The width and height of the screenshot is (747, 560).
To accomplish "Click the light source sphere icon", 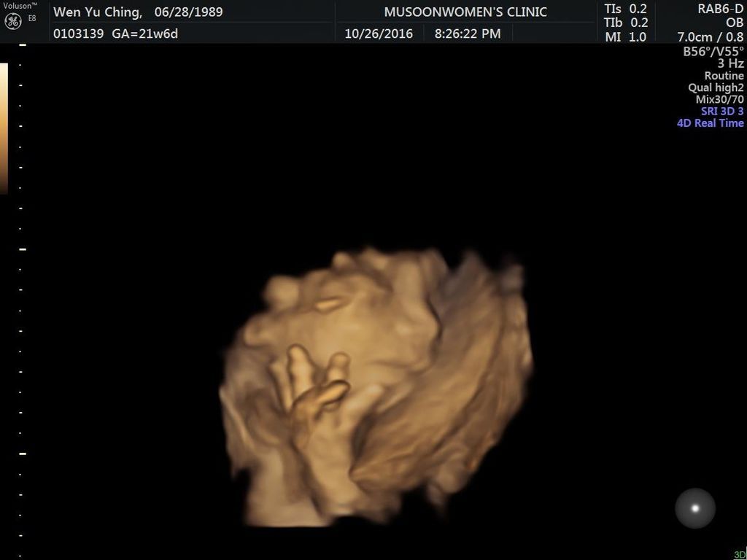I will [x=695, y=508].
